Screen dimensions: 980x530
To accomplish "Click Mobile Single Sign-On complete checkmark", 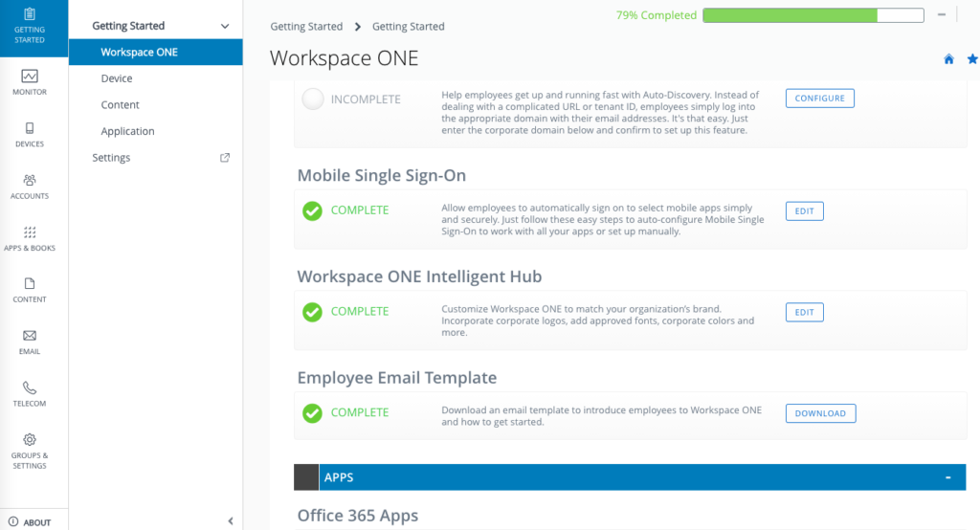I will 312,210.
